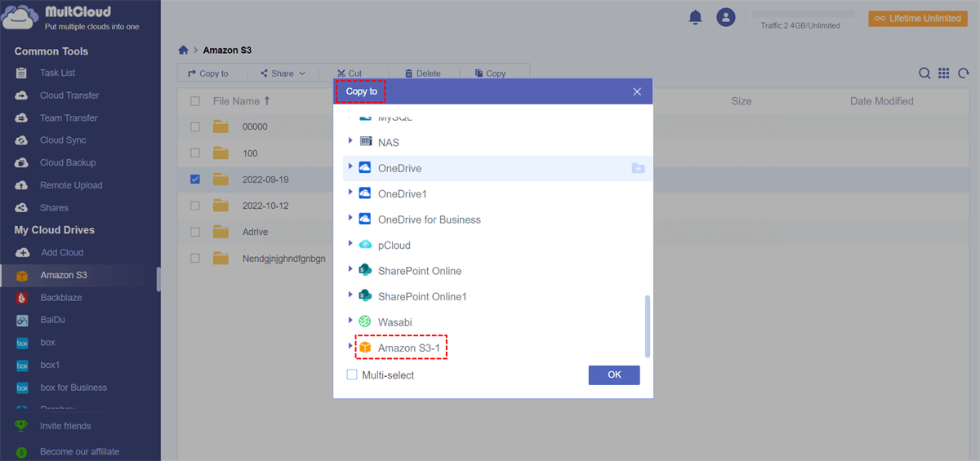980x461 pixels.
Task: Select box for Business drive
Action: point(73,388)
